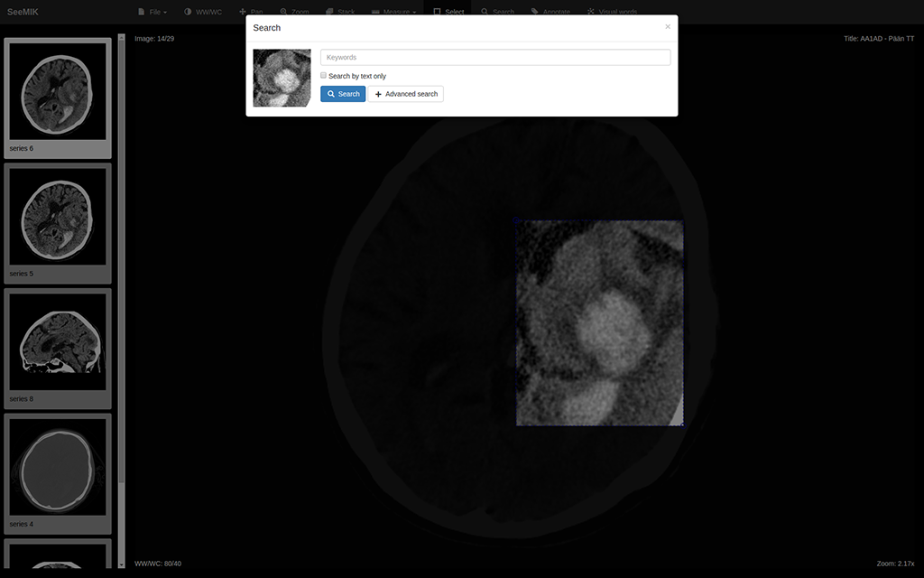This screenshot has height=578, width=924.
Task: Select the WW/WC contrast tool
Action: coord(203,12)
